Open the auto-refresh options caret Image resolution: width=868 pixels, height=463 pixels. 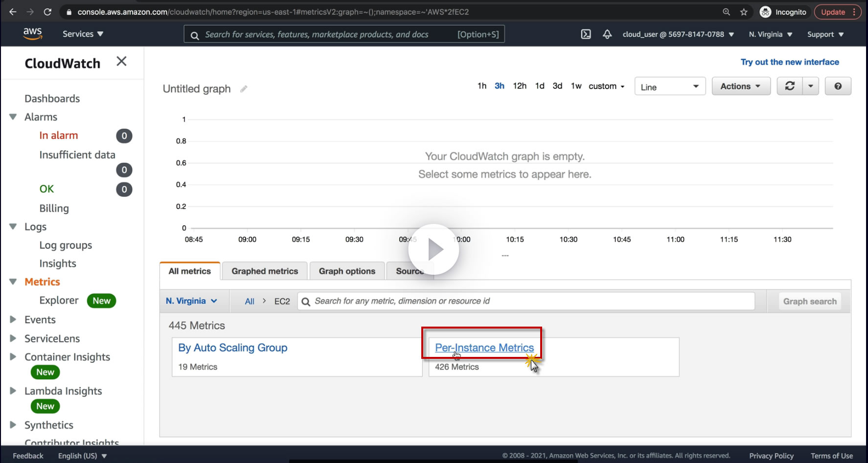[811, 86]
